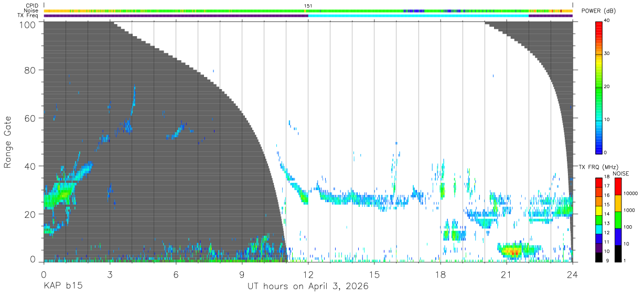Click the NOISE legend title
644x297 pixels.
coord(621,173)
